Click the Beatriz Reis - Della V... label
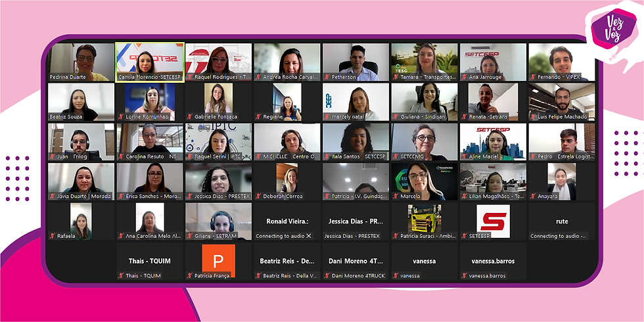This screenshot has width=644, height=322. coord(290,276)
